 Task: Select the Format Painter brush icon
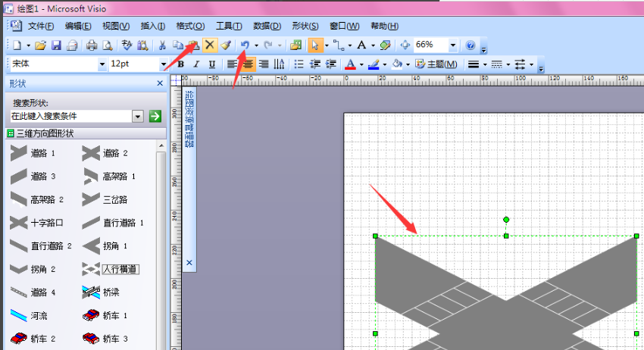click(226, 45)
